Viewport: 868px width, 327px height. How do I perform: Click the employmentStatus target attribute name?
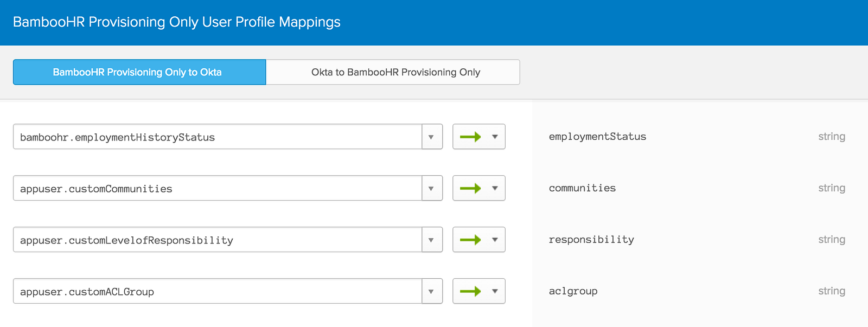pos(597,137)
